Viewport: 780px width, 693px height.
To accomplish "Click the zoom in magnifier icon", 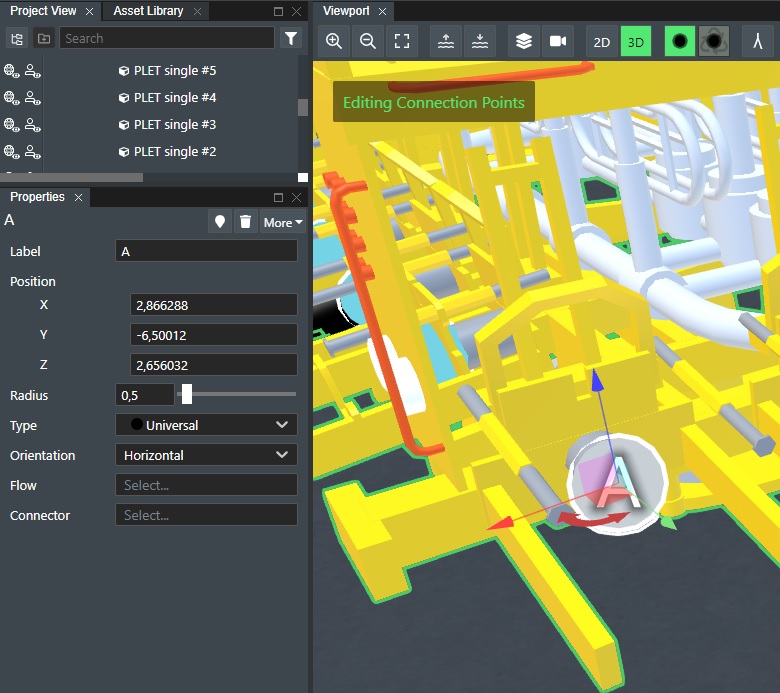I will [x=334, y=41].
